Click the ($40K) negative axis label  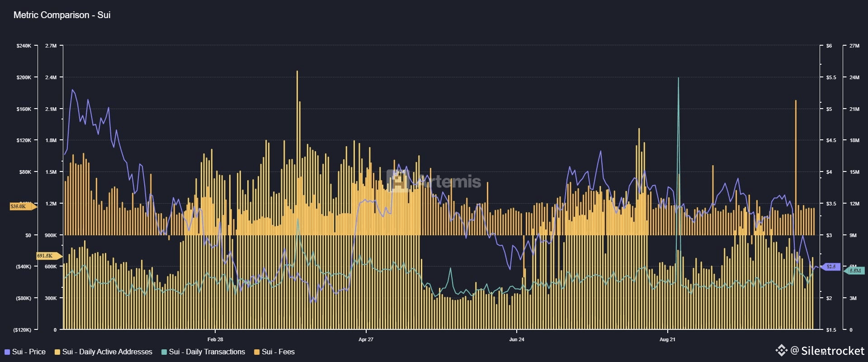coord(24,267)
